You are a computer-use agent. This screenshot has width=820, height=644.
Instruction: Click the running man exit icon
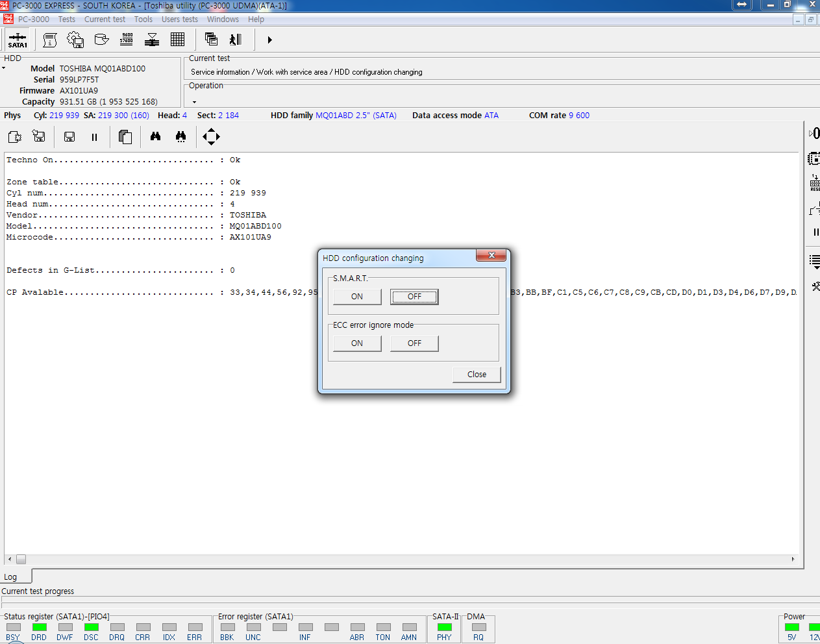tap(236, 40)
